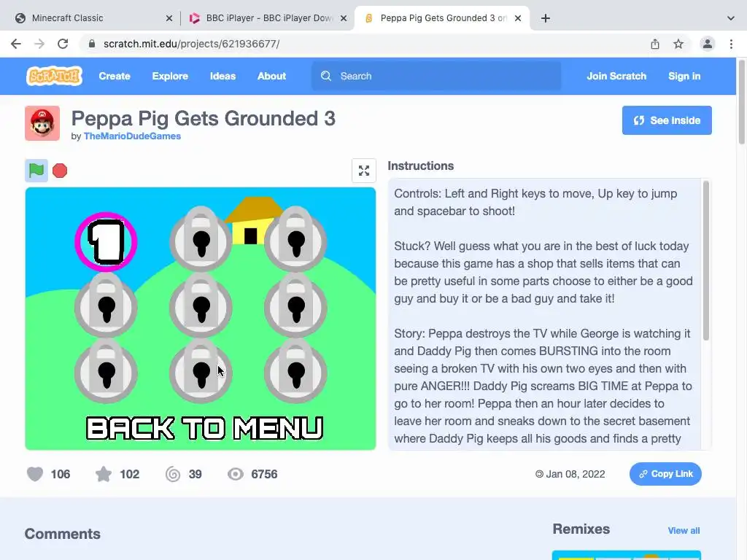Click the share icon in address bar
Screen dimensions: 747x560
click(655, 44)
